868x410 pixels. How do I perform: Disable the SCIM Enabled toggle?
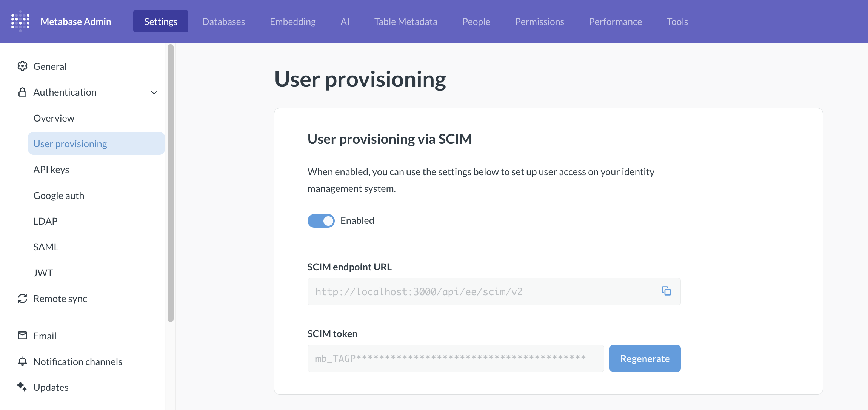321,221
